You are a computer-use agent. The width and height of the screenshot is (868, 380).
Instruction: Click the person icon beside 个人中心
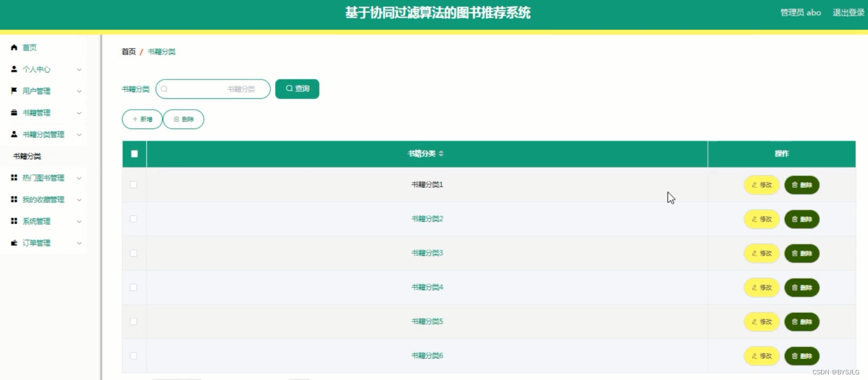click(13, 69)
